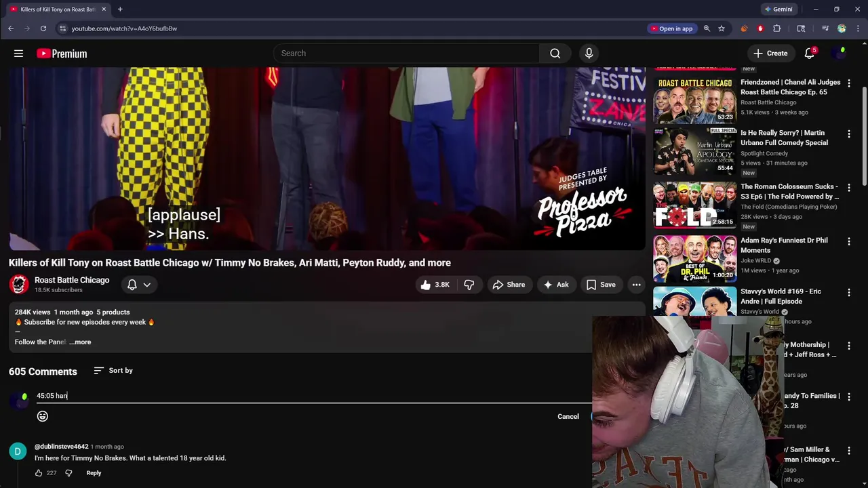Start voice search with microphone icon
Image resolution: width=868 pixels, height=488 pixels.
[589, 54]
